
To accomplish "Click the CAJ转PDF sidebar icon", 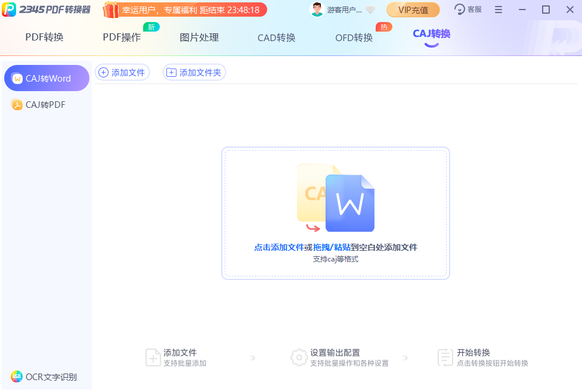I will [x=17, y=105].
